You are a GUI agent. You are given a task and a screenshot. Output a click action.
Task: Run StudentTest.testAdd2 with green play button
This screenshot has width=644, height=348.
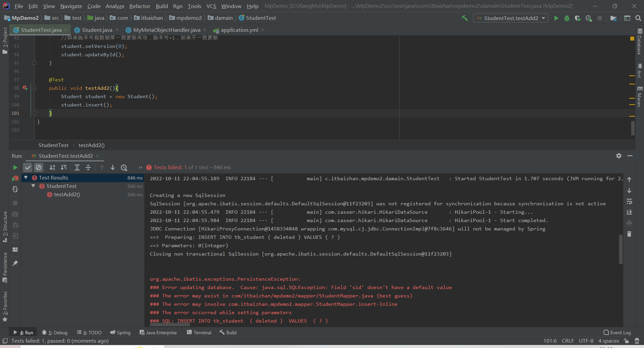[556, 18]
